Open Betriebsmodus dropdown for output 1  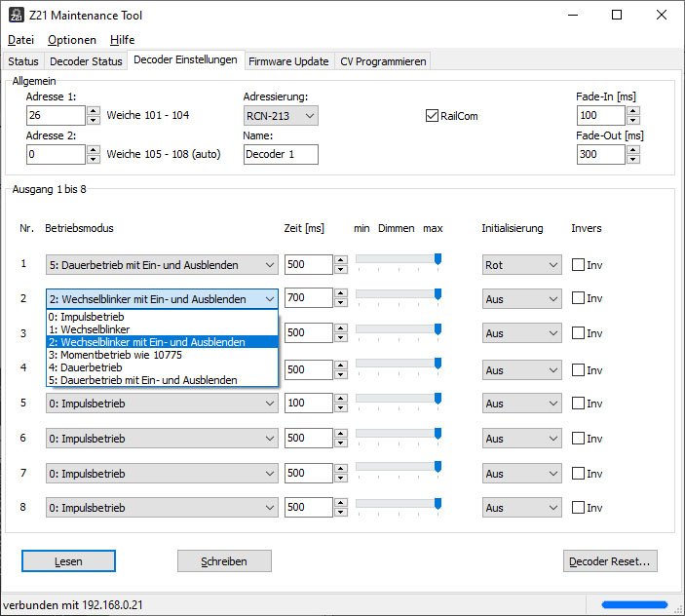tap(162, 265)
